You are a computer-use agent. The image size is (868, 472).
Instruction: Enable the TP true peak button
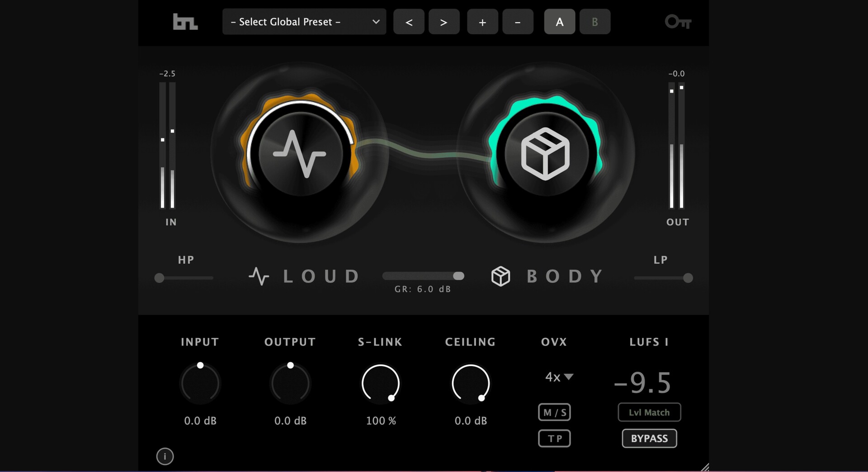coord(554,439)
